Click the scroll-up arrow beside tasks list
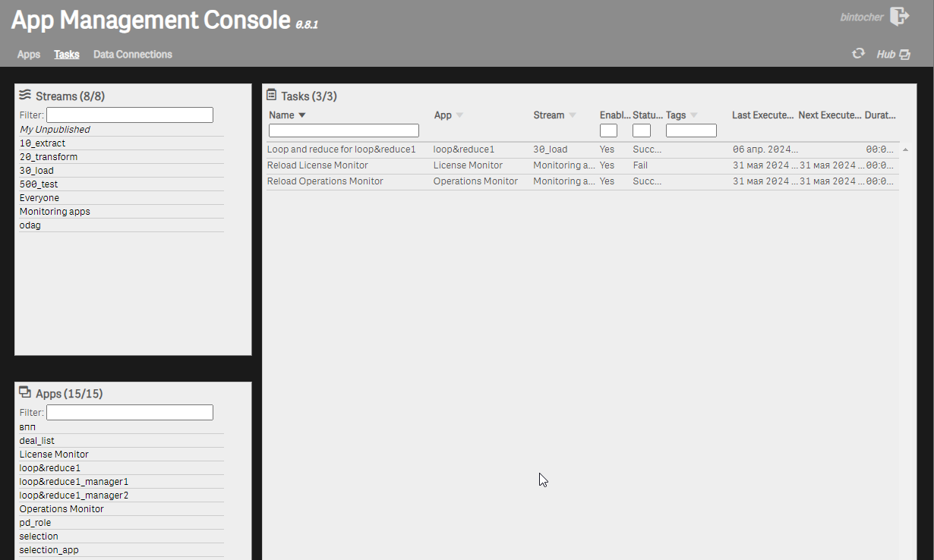The width and height of the screenshot is (934, 560). tap(905, 149)
